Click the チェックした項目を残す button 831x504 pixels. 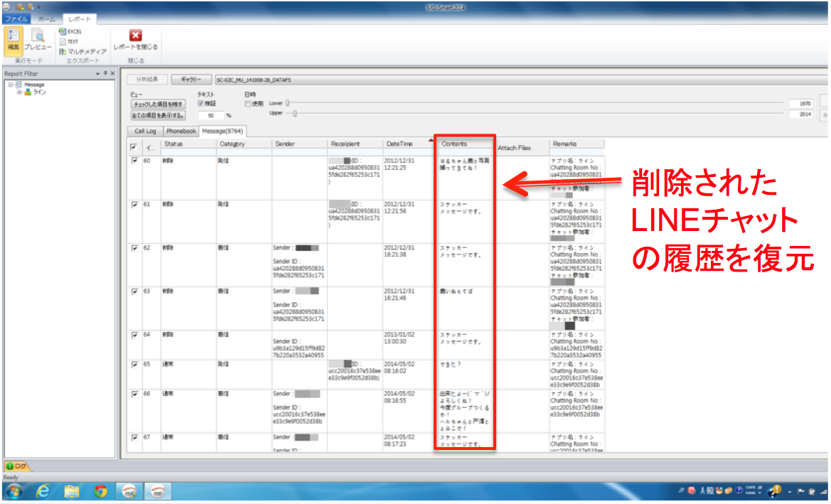pyautogui.click(x=157, y=104)
